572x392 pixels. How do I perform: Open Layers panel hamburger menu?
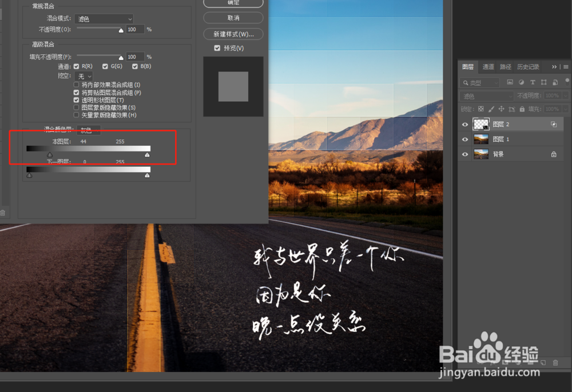tap(566, 67)
